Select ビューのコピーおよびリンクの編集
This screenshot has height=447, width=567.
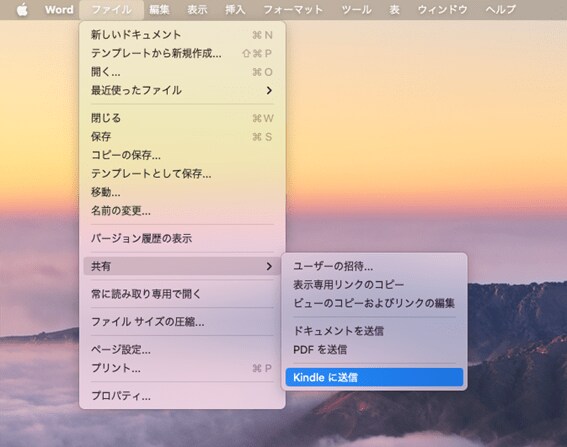click(374, 303)
